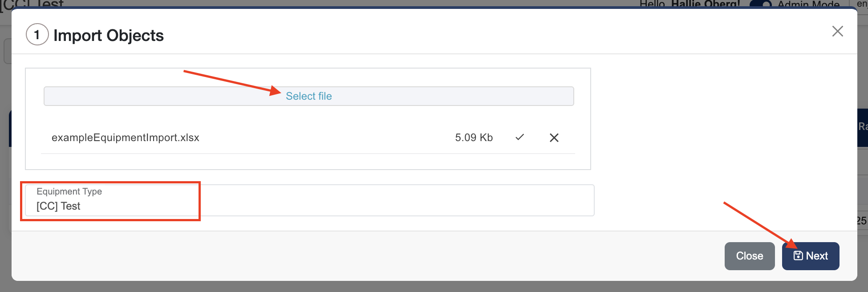Click the checkmark icon beside the uploaded file
868x292 pixels.
519,138
